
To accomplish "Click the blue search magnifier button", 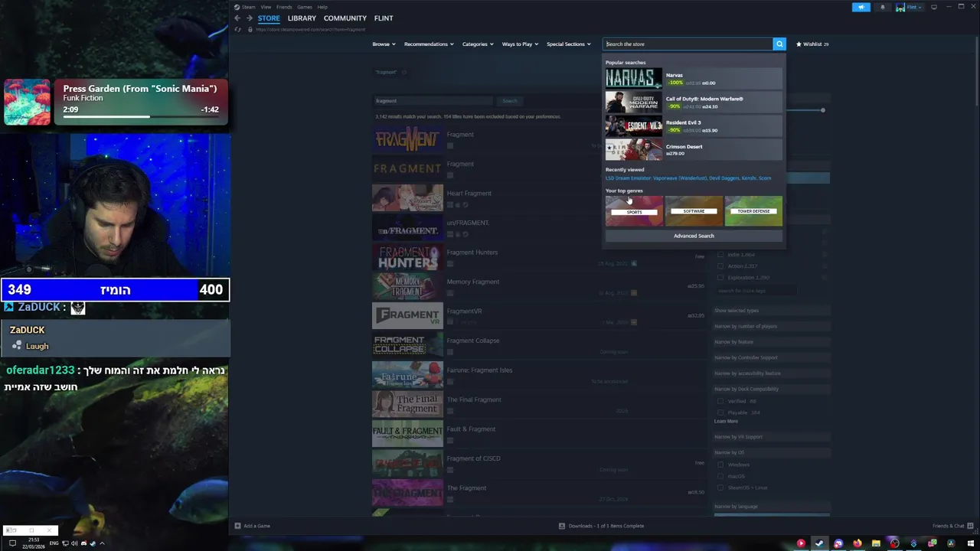I will 779,44.
